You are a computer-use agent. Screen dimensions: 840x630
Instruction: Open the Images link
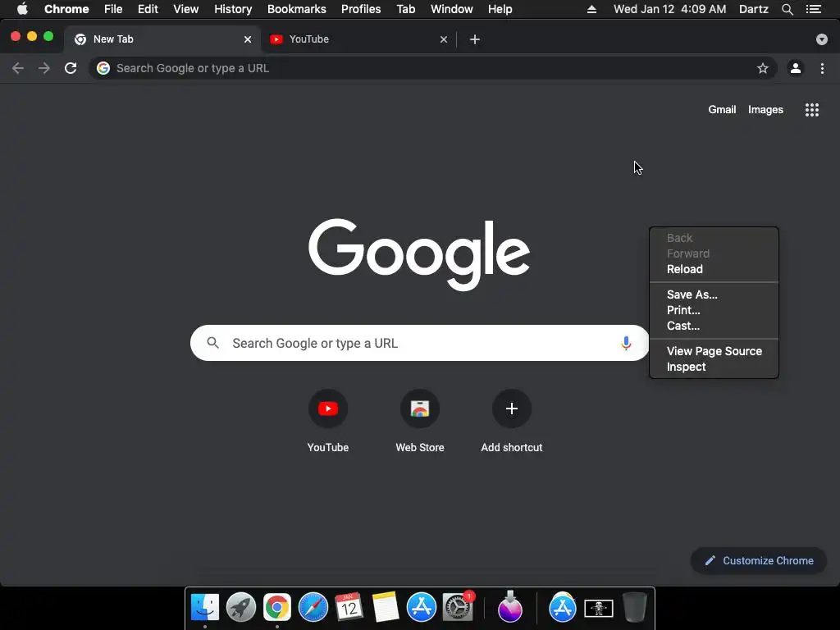coord(765,109)
